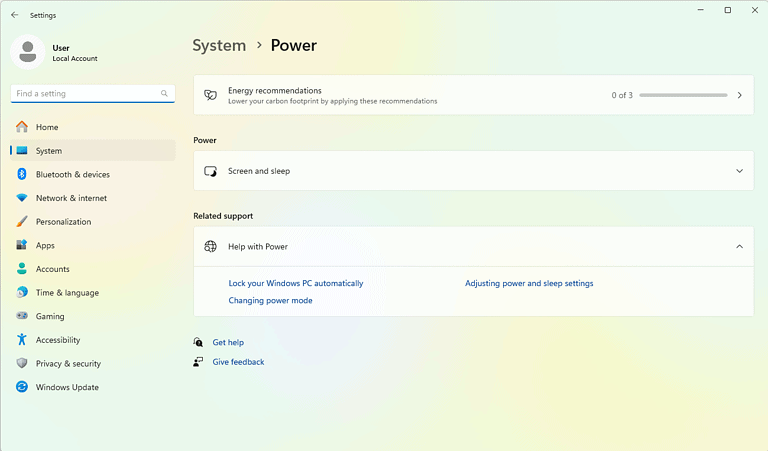Screen dimensions: 768x451
Task: Collapse the Help with Power section
Action: tap(739, 246)
